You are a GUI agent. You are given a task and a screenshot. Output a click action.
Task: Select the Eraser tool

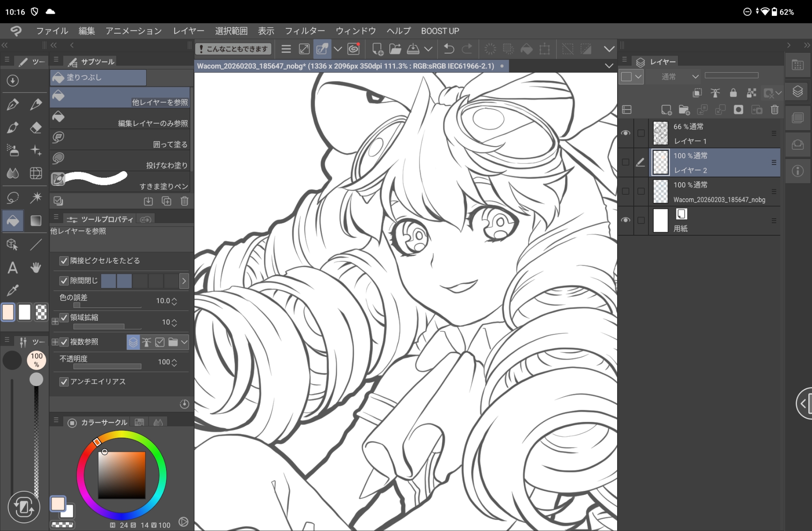(x=36, y=127)
